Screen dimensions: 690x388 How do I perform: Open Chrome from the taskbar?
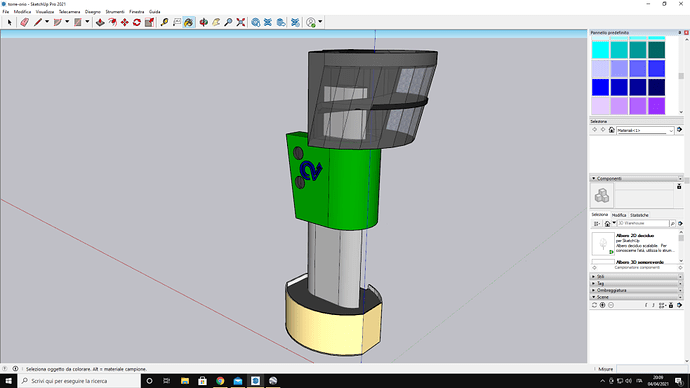220,381
